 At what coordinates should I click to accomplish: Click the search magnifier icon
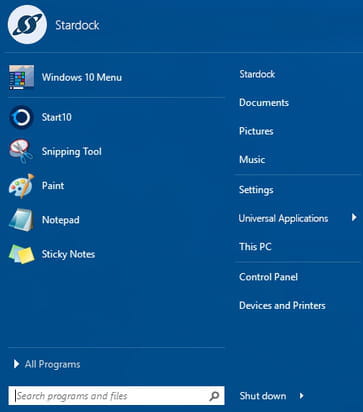[x=214, y=396]
